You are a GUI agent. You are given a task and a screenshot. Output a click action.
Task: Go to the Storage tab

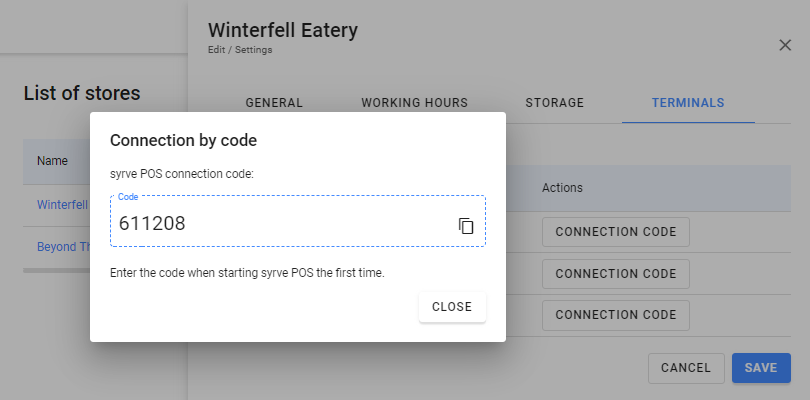tap(554, 103)
